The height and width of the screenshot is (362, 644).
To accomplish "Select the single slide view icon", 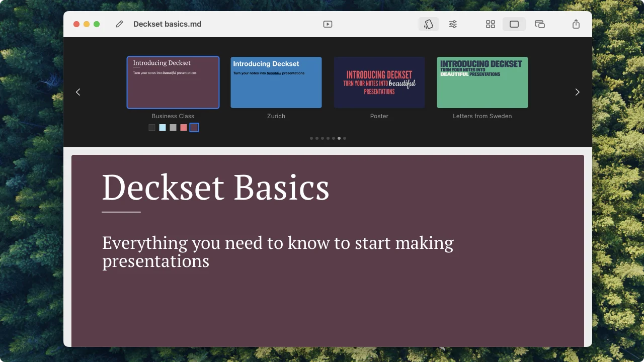I will (x=514, y=24).
